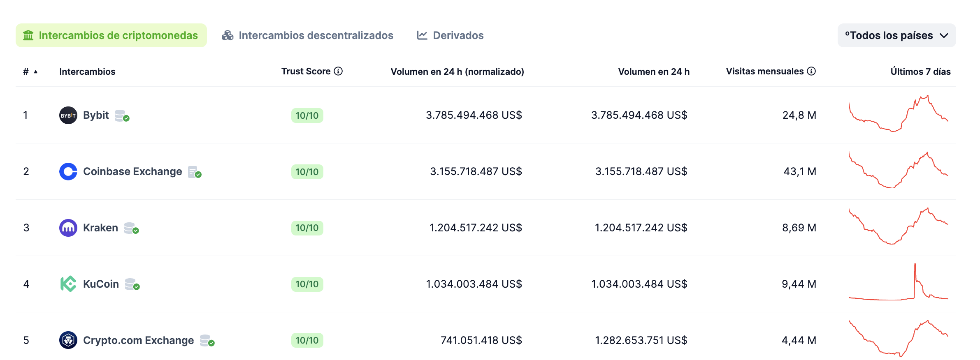Select the Intercambios de criptomonedas tab
The width and height of the screenshot is (980, 360).
111,35
